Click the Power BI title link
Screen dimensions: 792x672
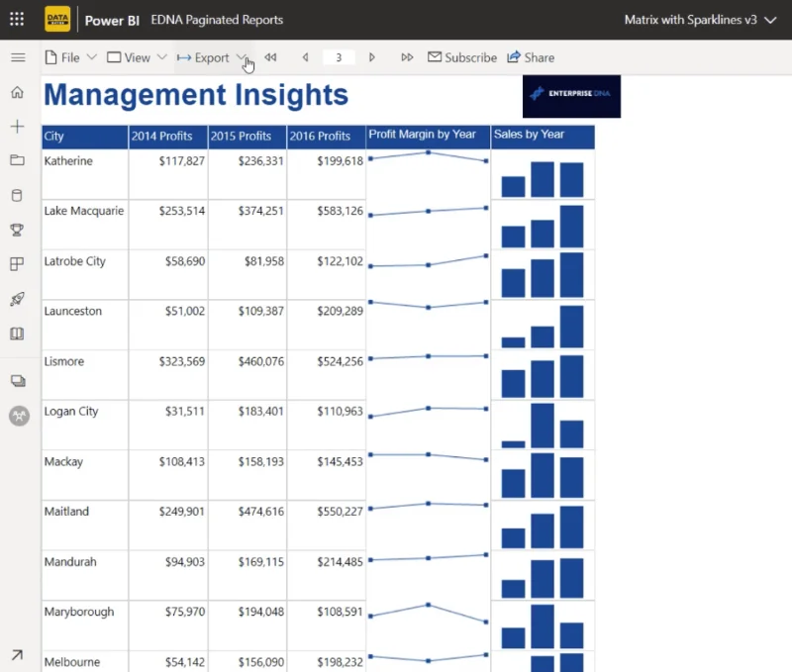pyautogui.click(x=112, y=20)
